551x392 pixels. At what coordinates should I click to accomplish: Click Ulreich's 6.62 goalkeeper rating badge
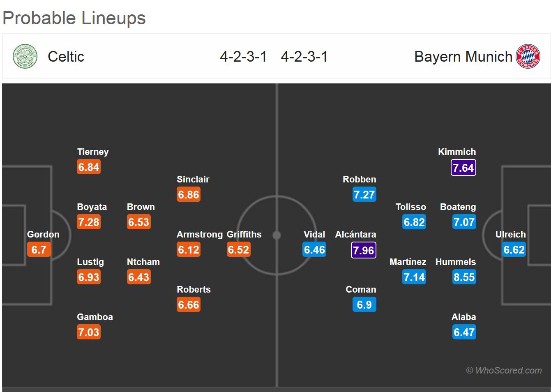click(x=514, y=250)
